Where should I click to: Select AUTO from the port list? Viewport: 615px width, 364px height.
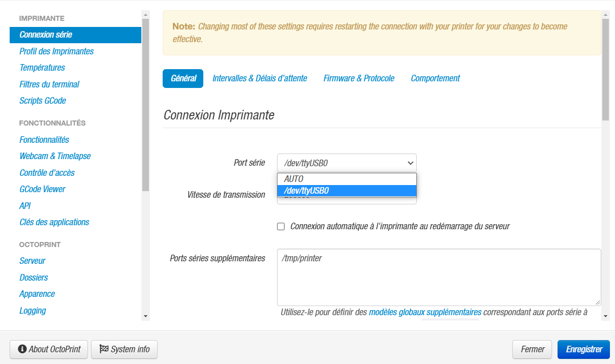tap(347, 179)
